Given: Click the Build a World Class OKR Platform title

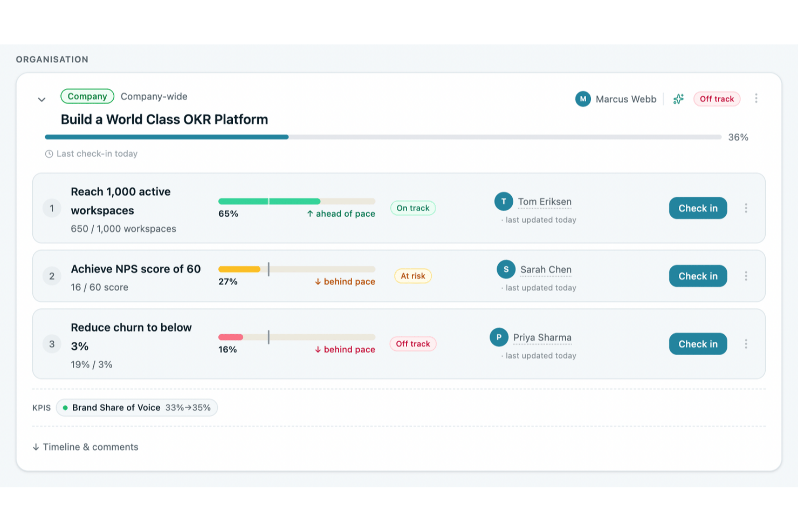Looking at the screenshot, I should [164, 120].
